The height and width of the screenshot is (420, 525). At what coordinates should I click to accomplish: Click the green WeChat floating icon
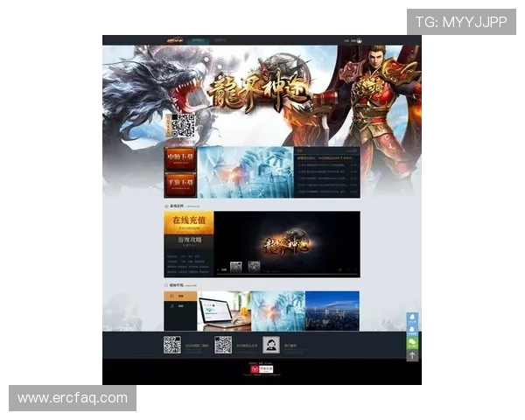coord(413,342)
